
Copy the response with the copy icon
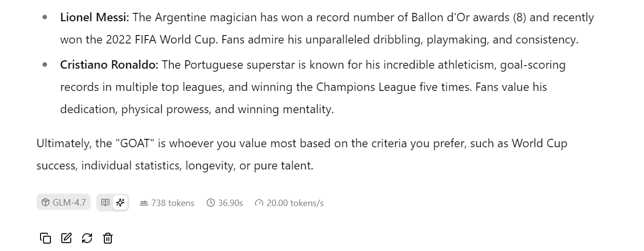46,238
